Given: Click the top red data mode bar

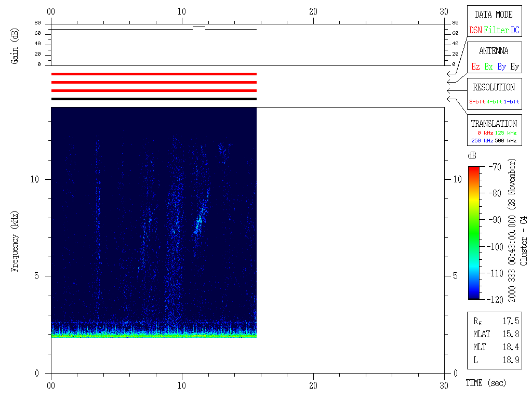Looking at the screenshot, I should coord(154,74).
